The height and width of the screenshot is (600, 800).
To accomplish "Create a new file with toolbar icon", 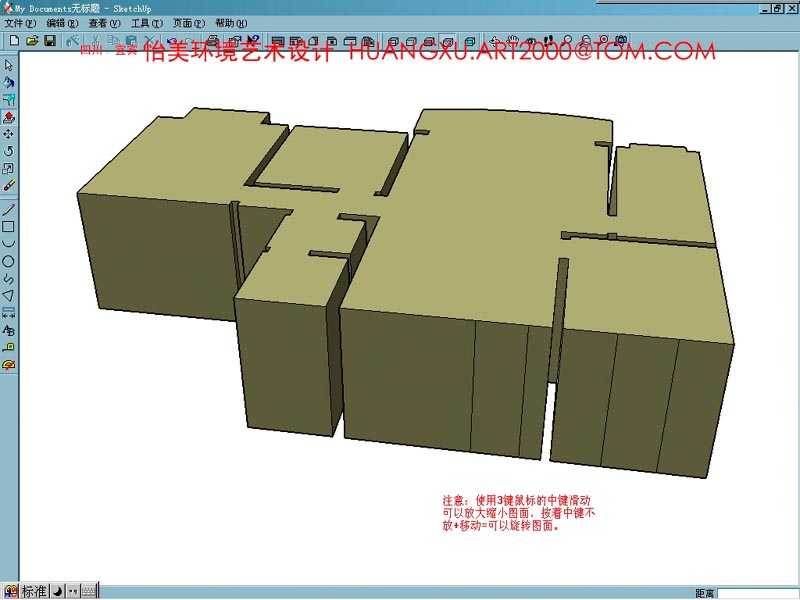I will click(14, 41).
